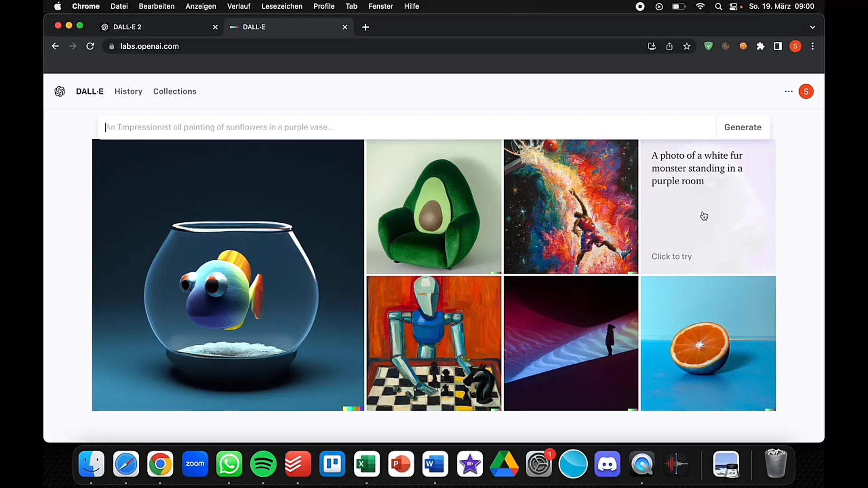Click the user profile avatar icon

[x=806, y=91]
